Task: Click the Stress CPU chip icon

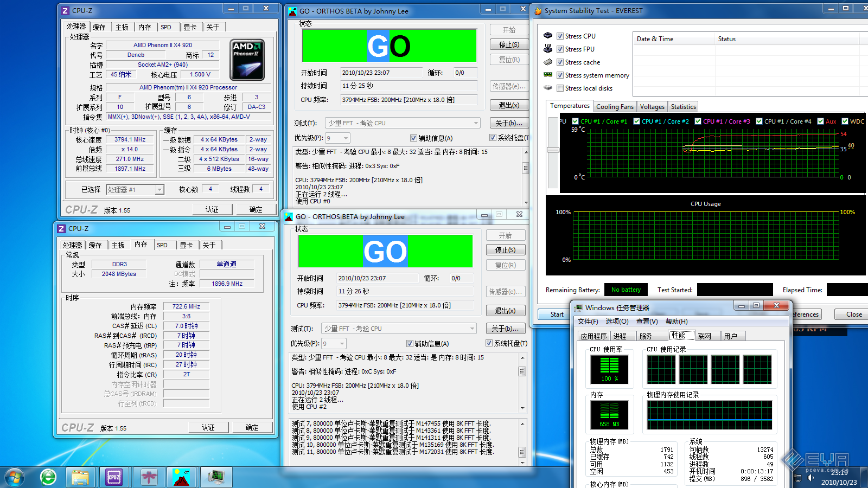Action: tap(548, 35)
